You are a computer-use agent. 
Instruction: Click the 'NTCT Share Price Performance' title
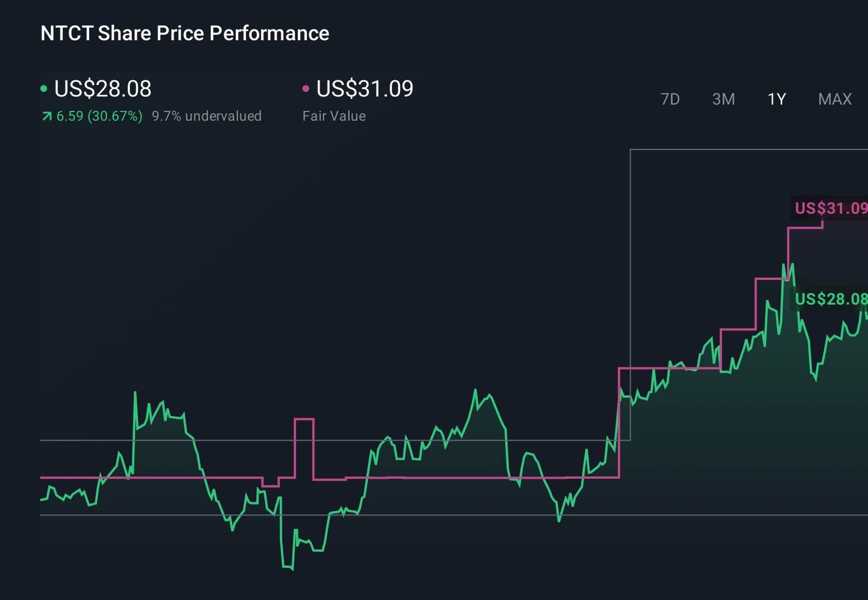click(185, 33)
